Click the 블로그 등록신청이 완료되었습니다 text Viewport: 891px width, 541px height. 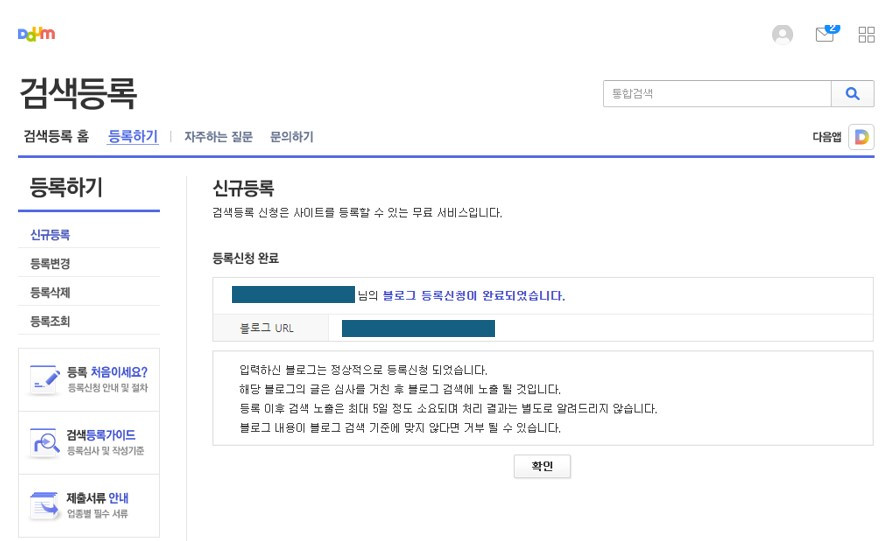474,296
